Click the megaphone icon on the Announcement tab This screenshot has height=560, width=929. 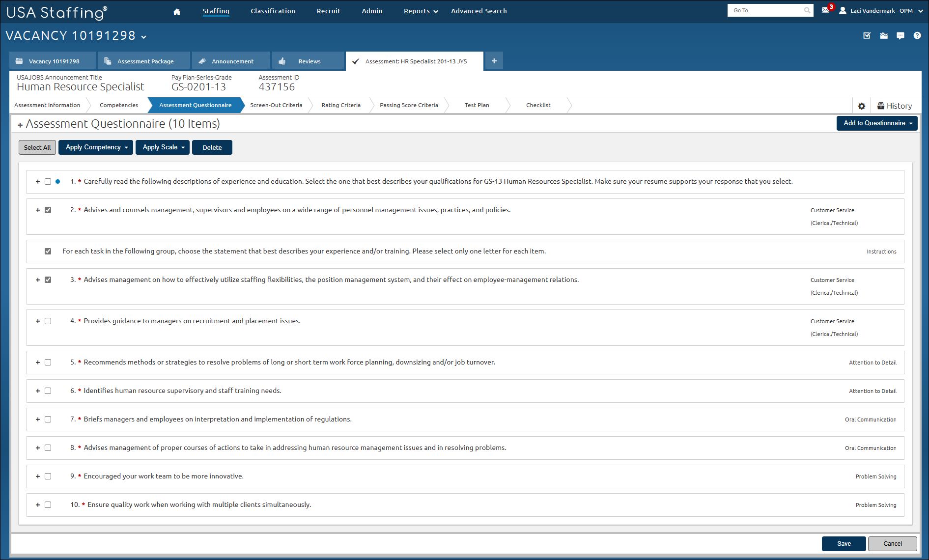(202, 61)
